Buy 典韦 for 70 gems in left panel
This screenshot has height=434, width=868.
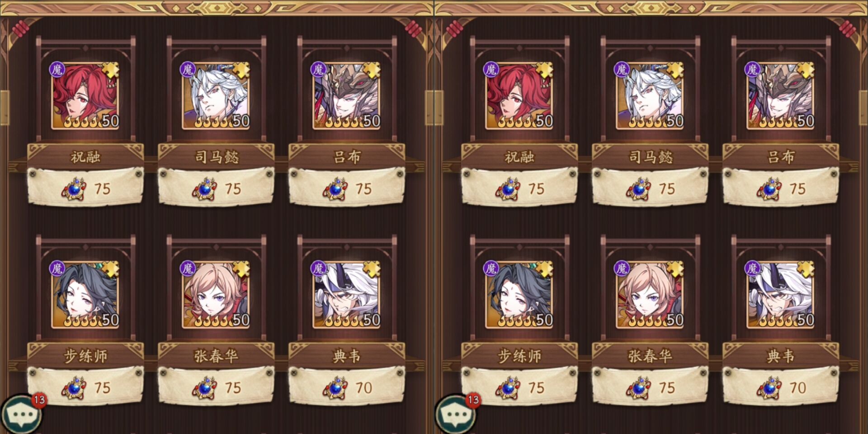(347, 387)
